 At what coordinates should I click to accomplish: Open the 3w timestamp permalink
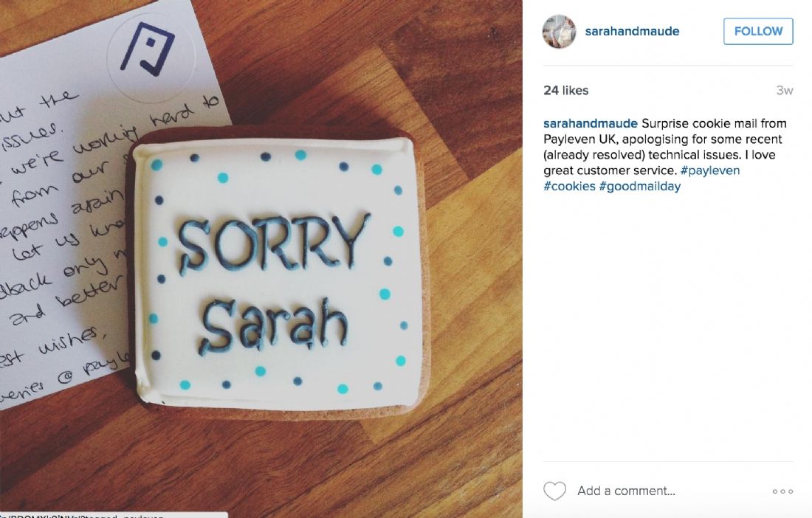(x=785, y=91)
